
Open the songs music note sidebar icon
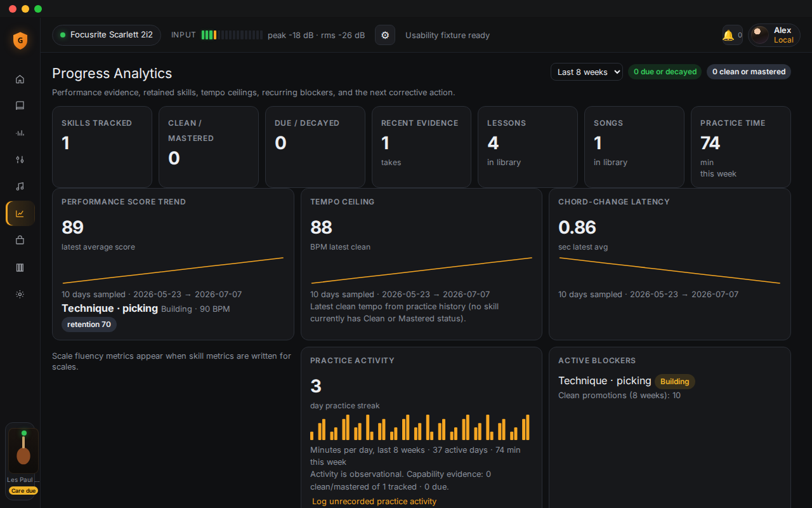tap(20, 187)
